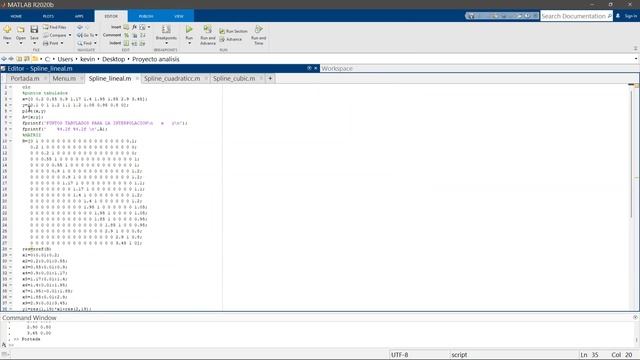
Task: Add new editor tab with plus button
Action: (270, 78)
